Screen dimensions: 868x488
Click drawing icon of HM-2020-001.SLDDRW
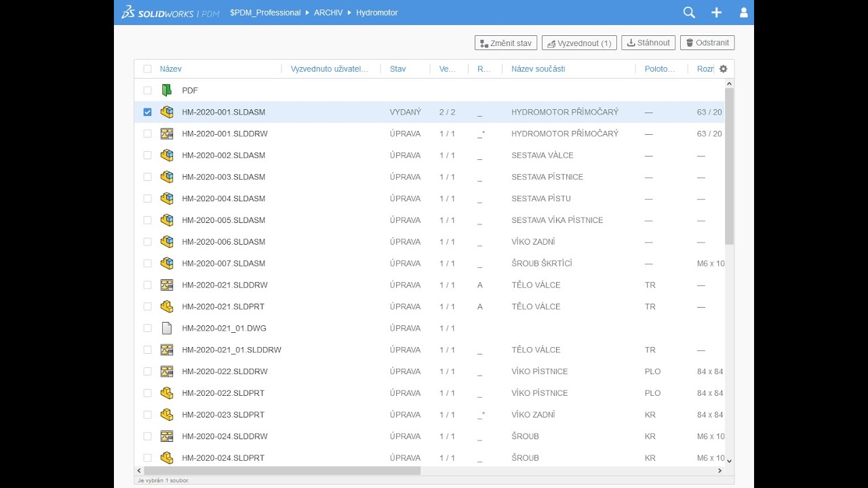167,134
